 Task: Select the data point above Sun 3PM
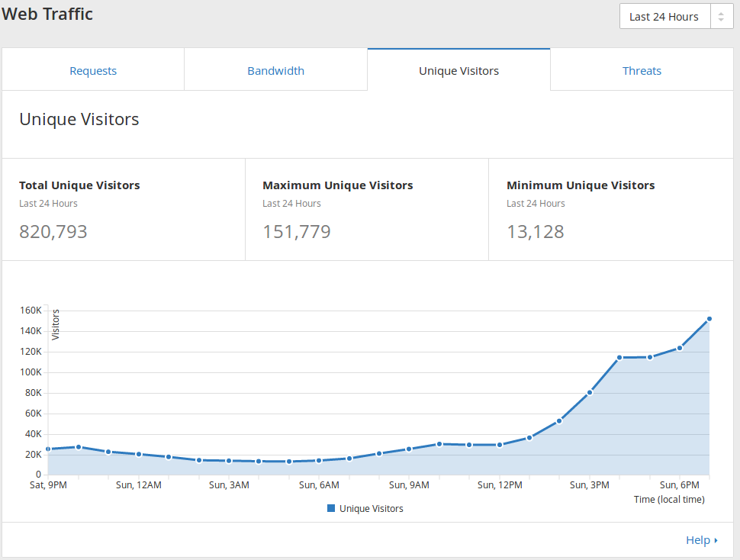[590, 393]
